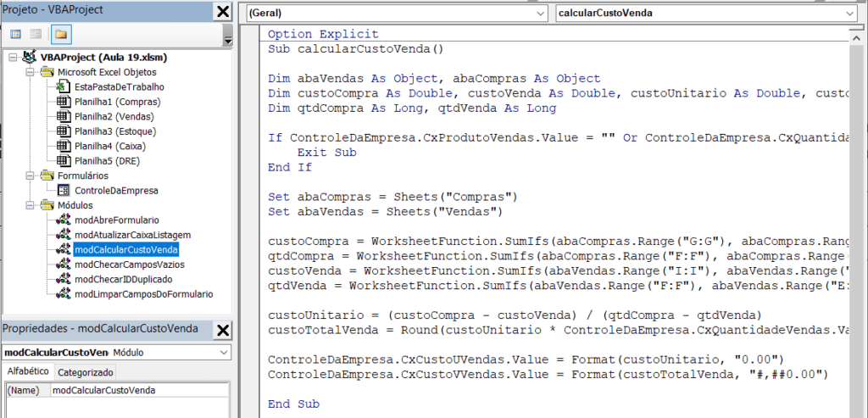
Task: Switch to the Categorizado tab
Action: [86, 372]
